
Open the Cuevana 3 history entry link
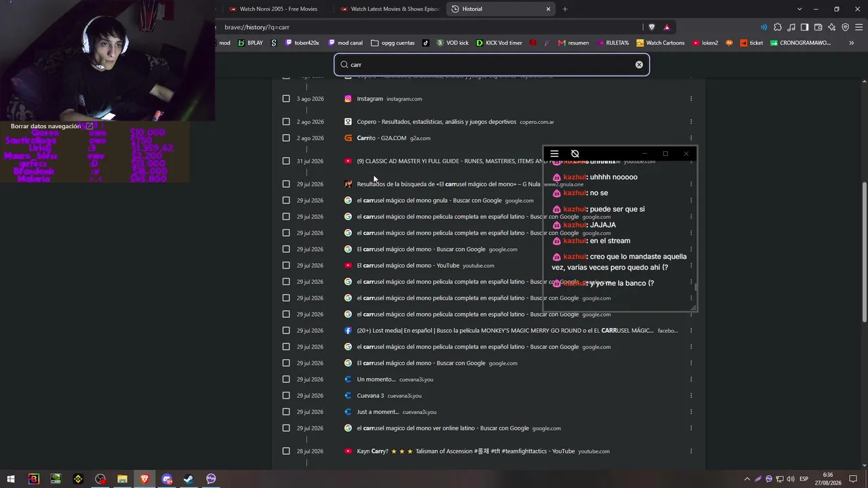370,396
